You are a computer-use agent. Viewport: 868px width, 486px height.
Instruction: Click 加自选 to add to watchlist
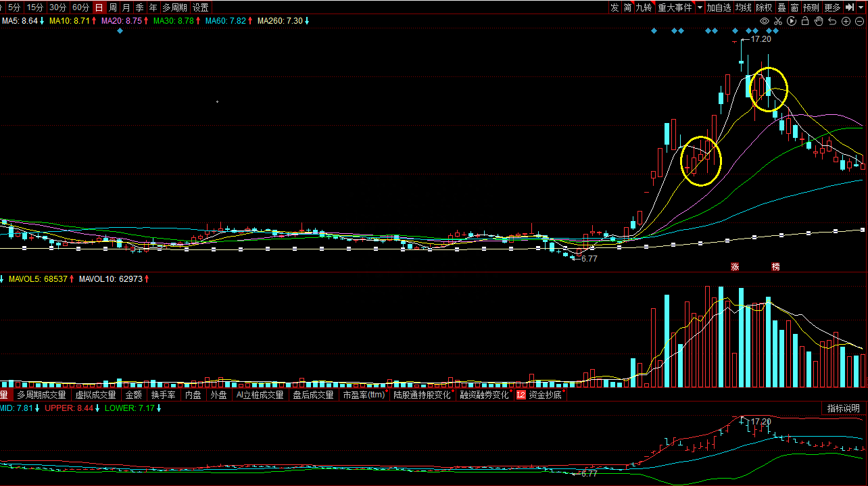coord(719,7)
